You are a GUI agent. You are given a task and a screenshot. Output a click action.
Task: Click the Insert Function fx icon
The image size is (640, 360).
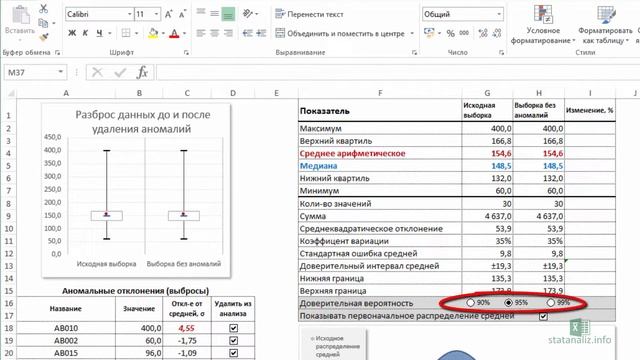click(142, 73)
